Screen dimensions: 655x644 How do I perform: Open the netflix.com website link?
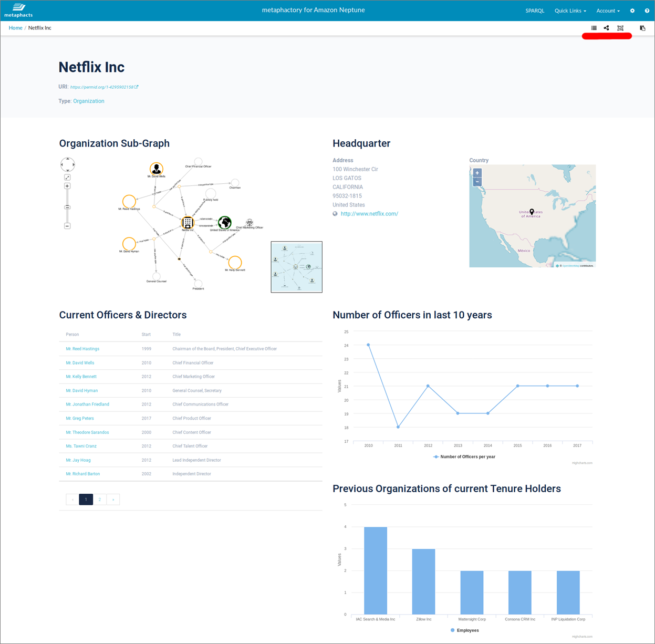coord(369,214)
